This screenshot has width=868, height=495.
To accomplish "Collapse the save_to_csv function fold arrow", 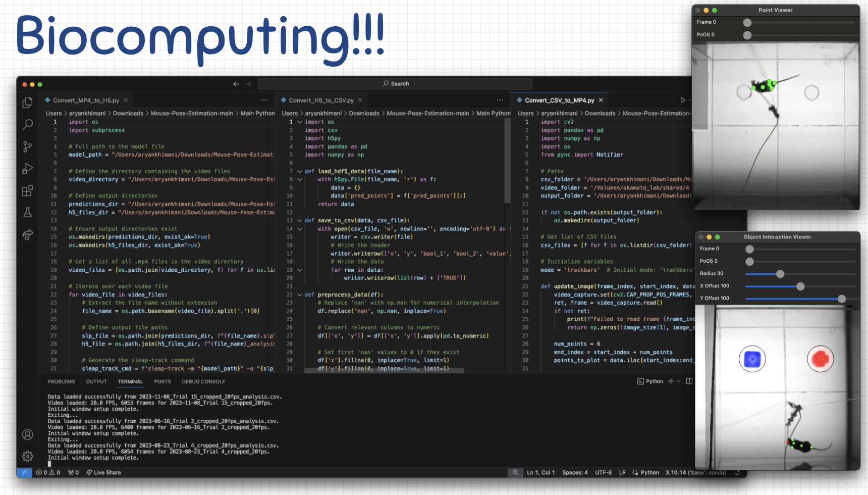I will pyautogui.click(x=299, y=220).
